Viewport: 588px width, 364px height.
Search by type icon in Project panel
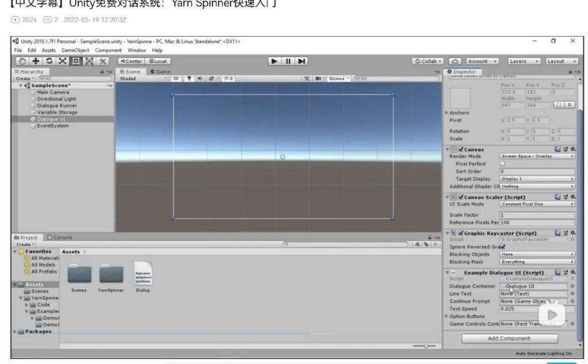tap(417, 244)
